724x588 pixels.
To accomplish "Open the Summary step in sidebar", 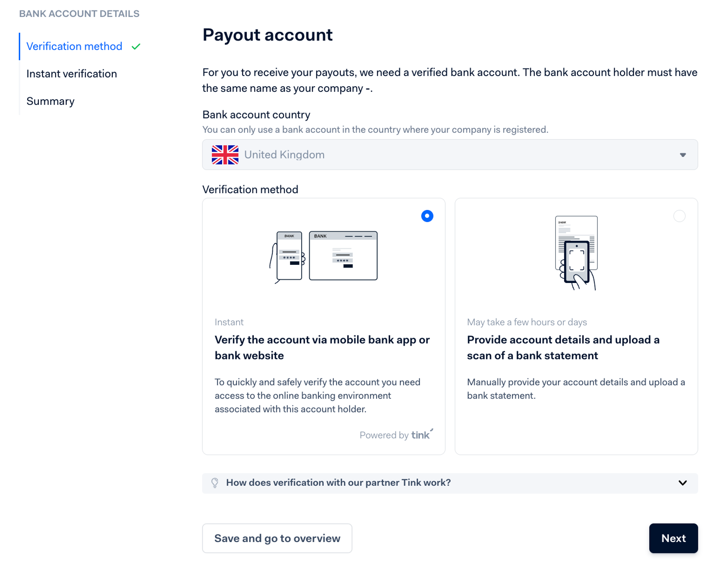I will click(x=50, y=101).
